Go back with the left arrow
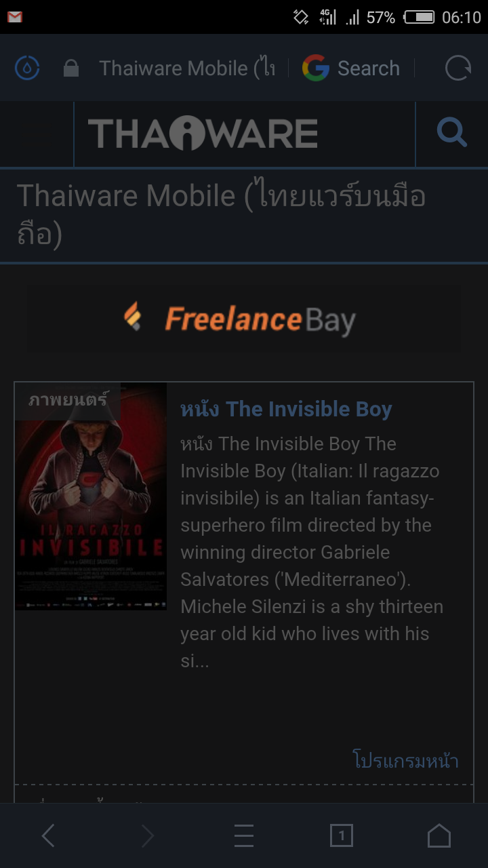Image resolution: width=488 pixels, height=868 pixels. click(x=48, y=836)
